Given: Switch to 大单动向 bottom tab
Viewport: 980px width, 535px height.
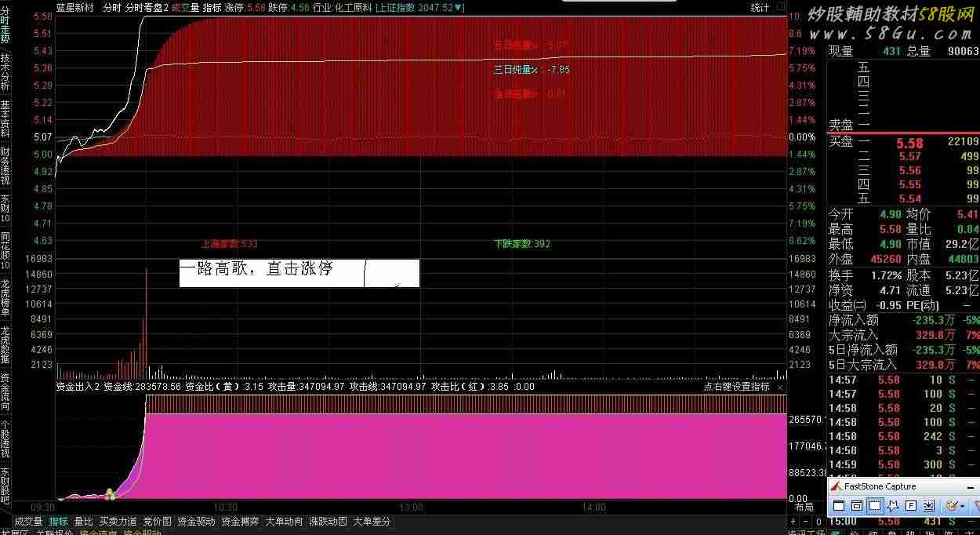Looking at the screenshot, I should (284, 521).
